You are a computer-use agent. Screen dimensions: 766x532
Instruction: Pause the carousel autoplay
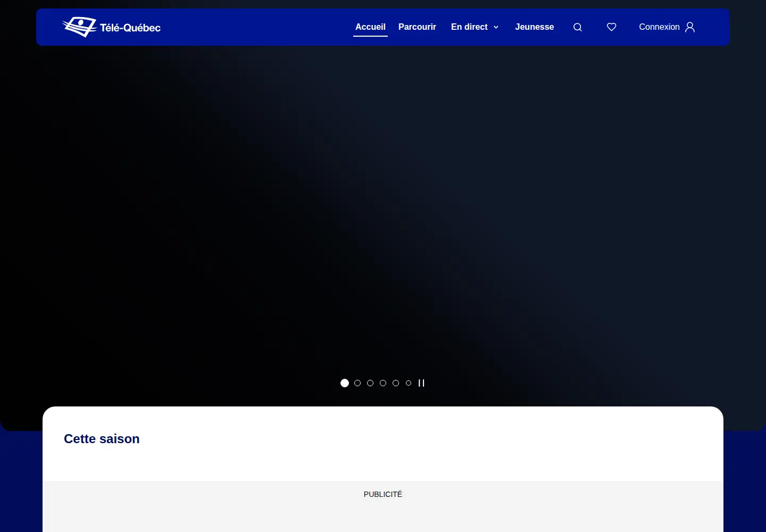421,383
